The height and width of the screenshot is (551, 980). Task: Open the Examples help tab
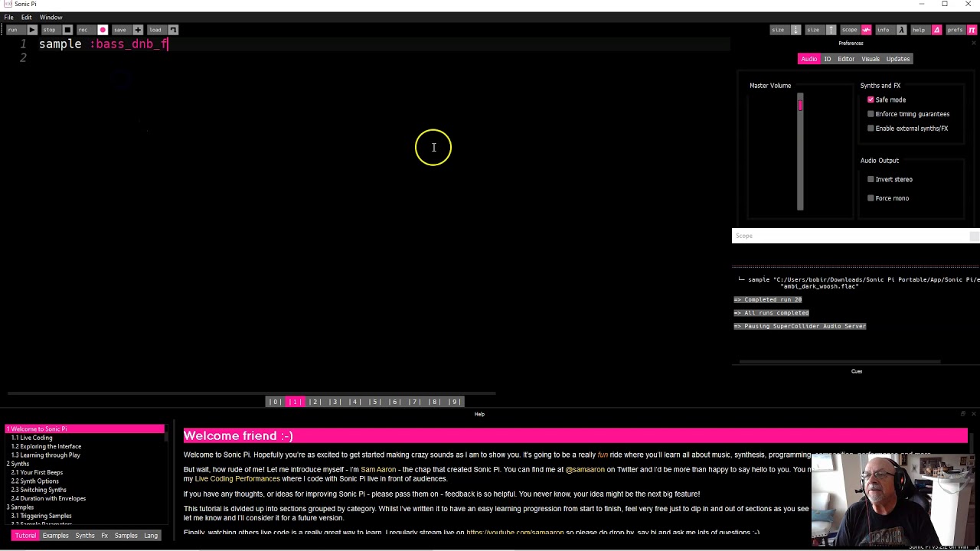coord(55,536)
